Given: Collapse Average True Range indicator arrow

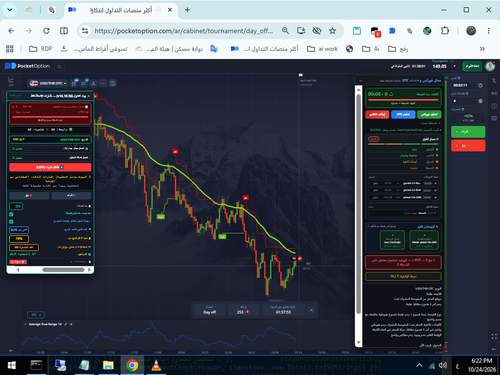Looking at the screenshot, I should [26, 324].
